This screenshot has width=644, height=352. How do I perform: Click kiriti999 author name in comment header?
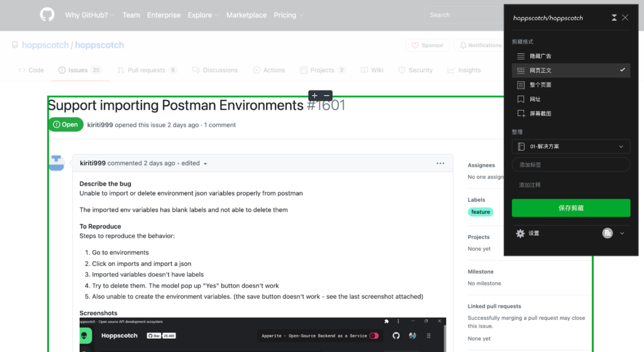92,163
